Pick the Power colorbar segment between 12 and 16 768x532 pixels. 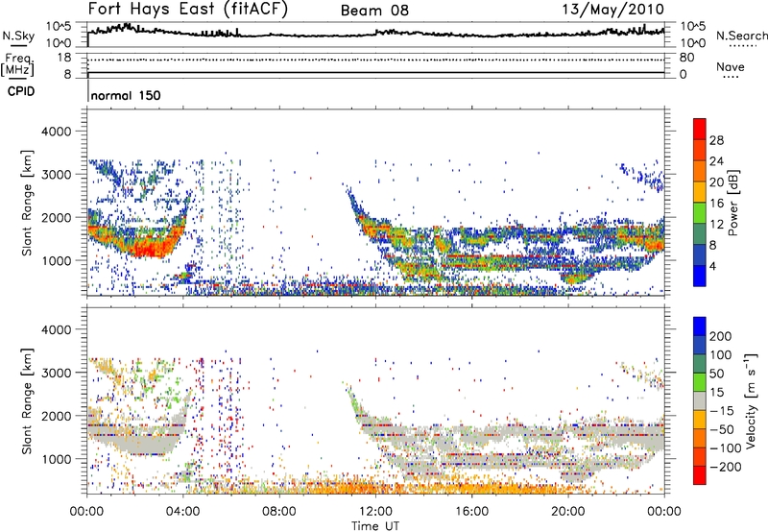click(x=700, y=212)
